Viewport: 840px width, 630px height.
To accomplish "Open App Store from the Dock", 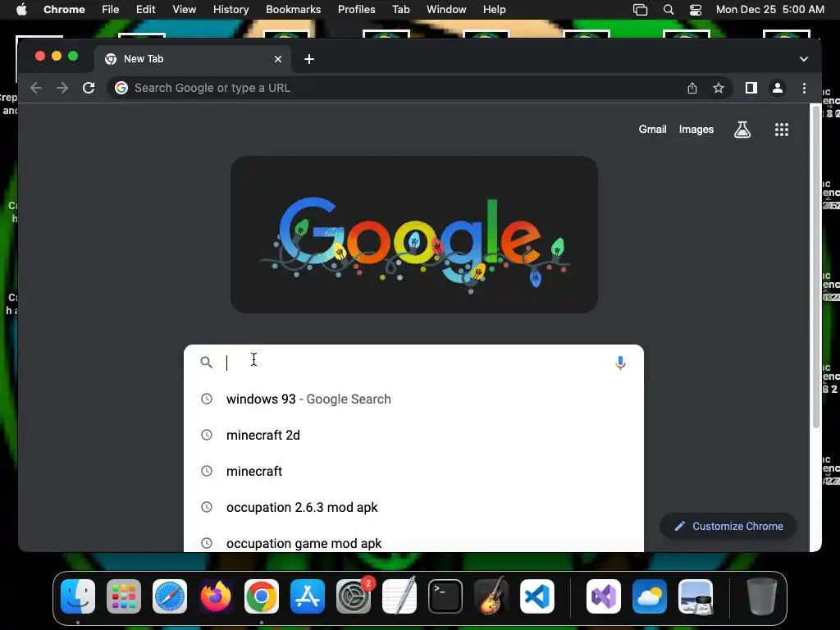I will point(308,596).
